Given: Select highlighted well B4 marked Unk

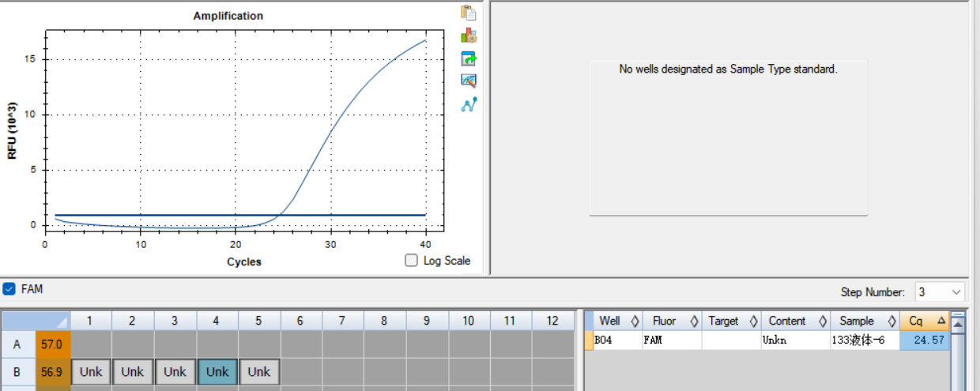Looking at the screenshot, I should pos(217,372).
